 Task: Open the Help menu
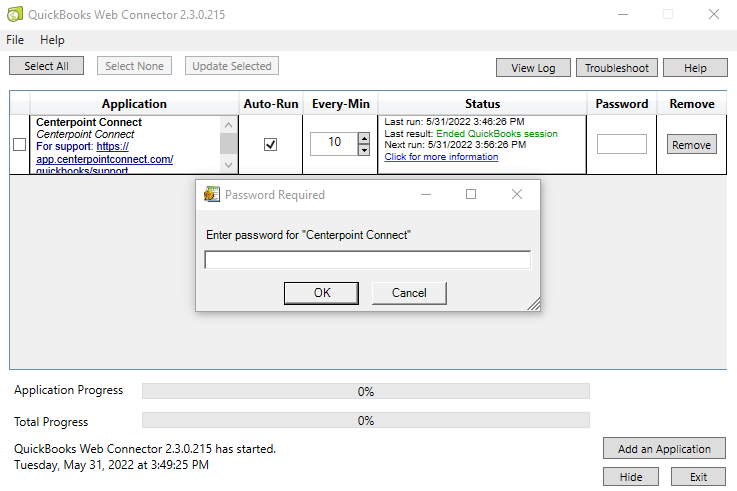(x=52, y=40)
